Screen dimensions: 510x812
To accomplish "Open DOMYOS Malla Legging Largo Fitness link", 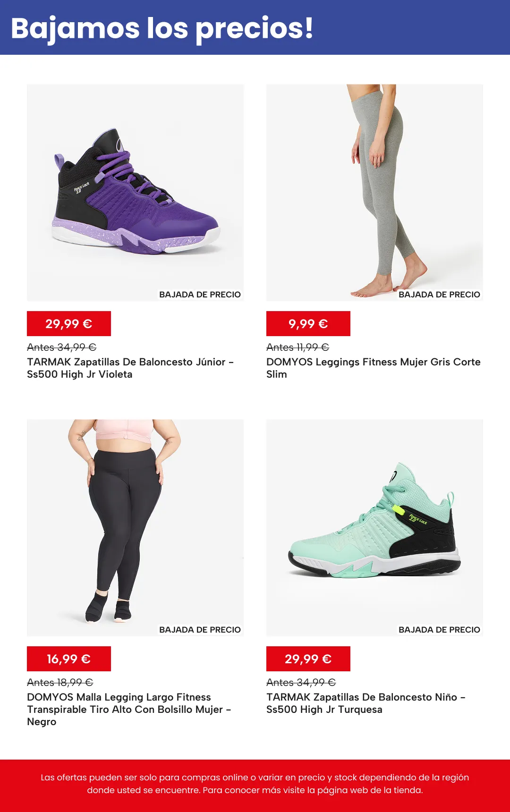I will [x=129, y=710].
